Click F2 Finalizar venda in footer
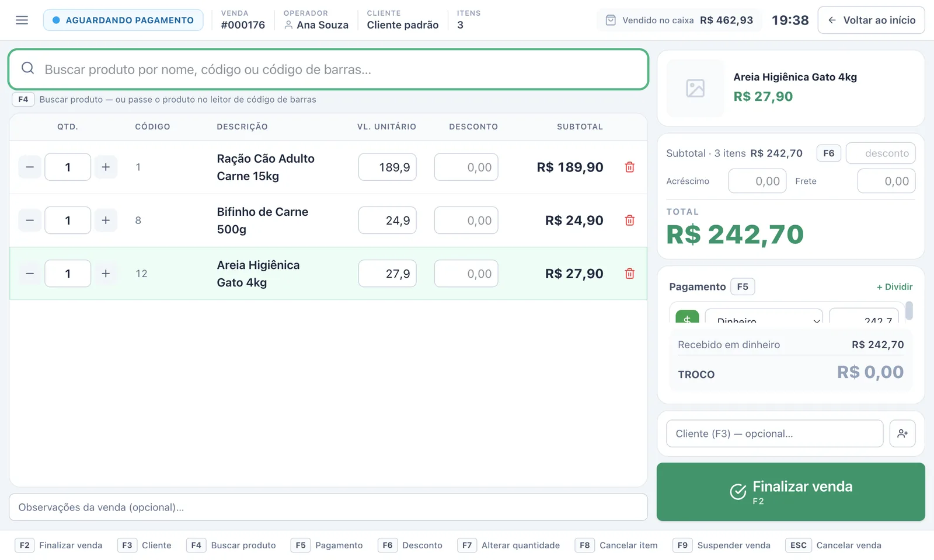The width and height of the screenshot is (934, 560). (58, 545)
